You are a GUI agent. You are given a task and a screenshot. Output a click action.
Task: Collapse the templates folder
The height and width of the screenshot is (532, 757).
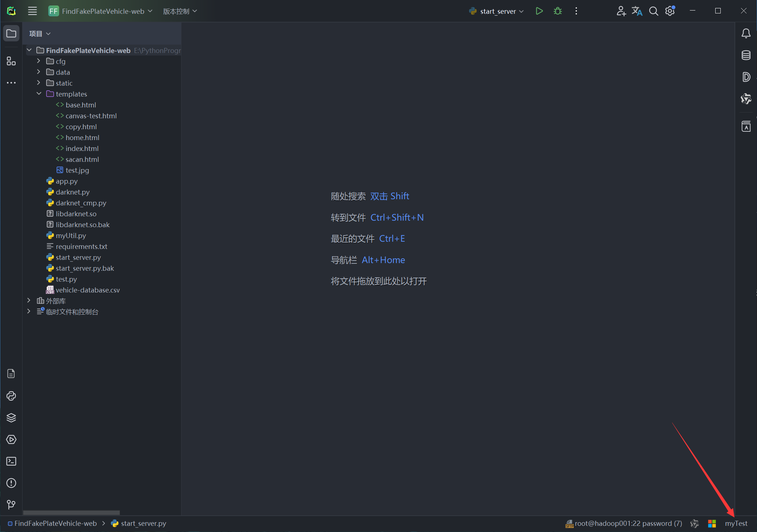tap(39, 94)
